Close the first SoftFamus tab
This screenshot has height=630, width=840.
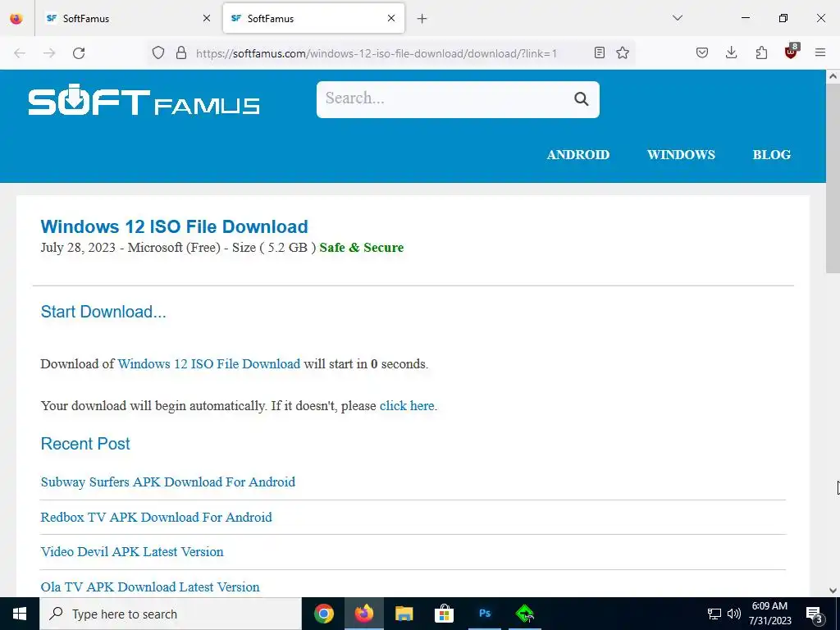click(207, 18)
